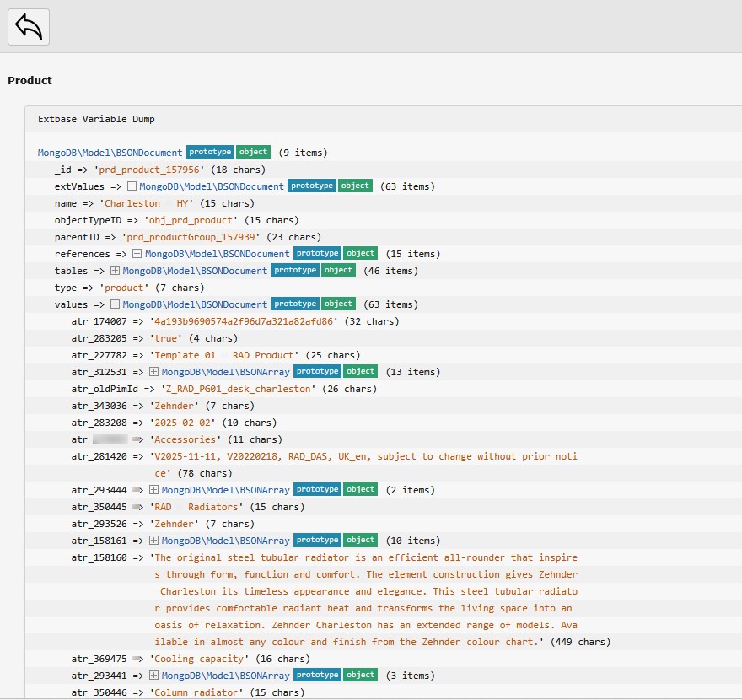Expand the atr_312531 array
This screenshot has height=700, width=742.
[154, 372]
